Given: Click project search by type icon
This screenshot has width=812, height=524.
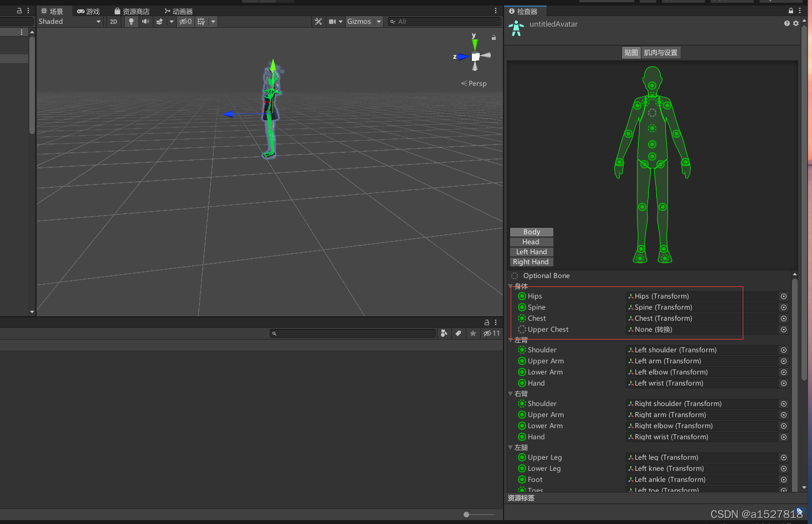Looking at the screenshot, I should point(444,333).
